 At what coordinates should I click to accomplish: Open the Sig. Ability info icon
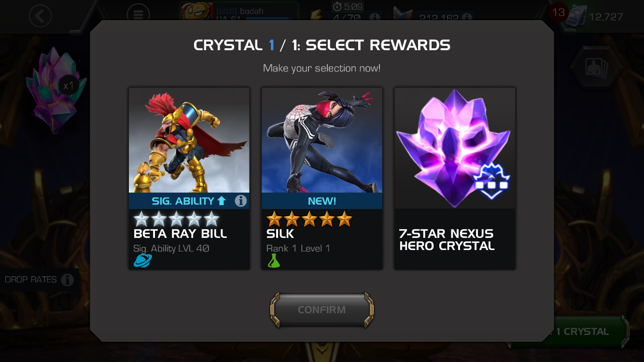pos(240,201)
